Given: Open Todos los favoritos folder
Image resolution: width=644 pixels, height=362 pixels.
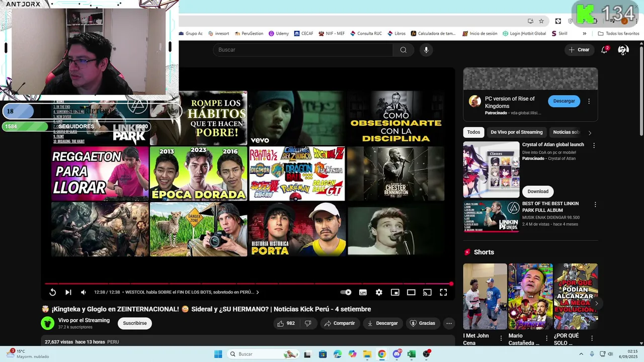Looking at the screenshot, I should [x=618, y=34].
